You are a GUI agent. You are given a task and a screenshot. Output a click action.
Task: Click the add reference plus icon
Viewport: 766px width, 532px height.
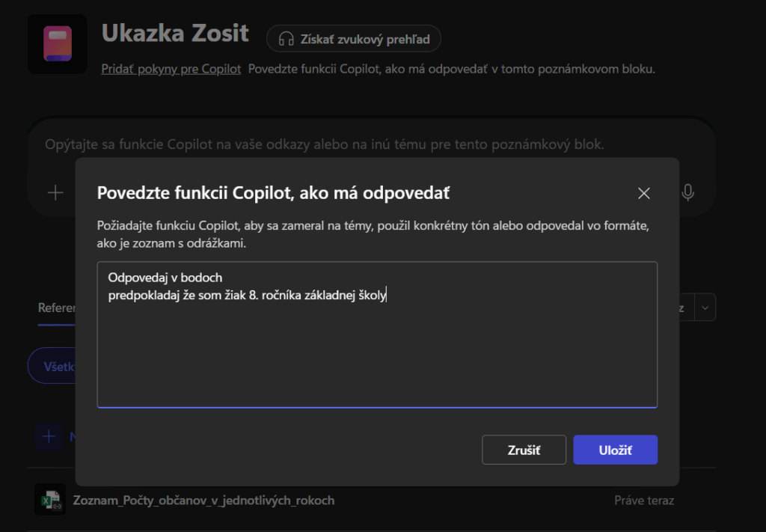[x=49, y=436]
